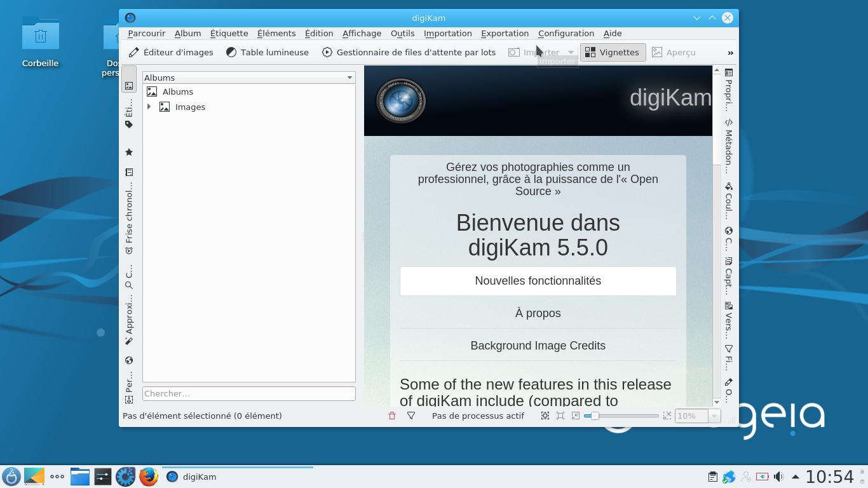Image resolution: width=868 pixels, height=488 pixels.
Task: Expand hidden system tray icons arrow
Action: point(796,477)
